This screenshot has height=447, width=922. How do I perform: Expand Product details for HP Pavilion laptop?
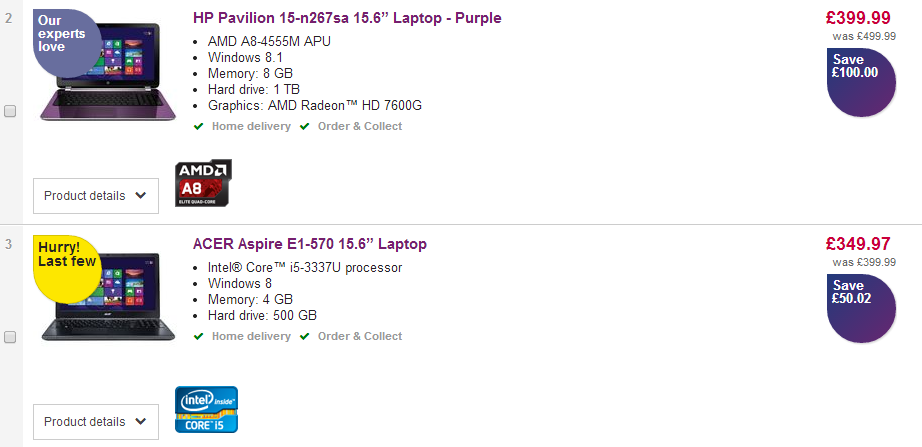click(96, 196)
